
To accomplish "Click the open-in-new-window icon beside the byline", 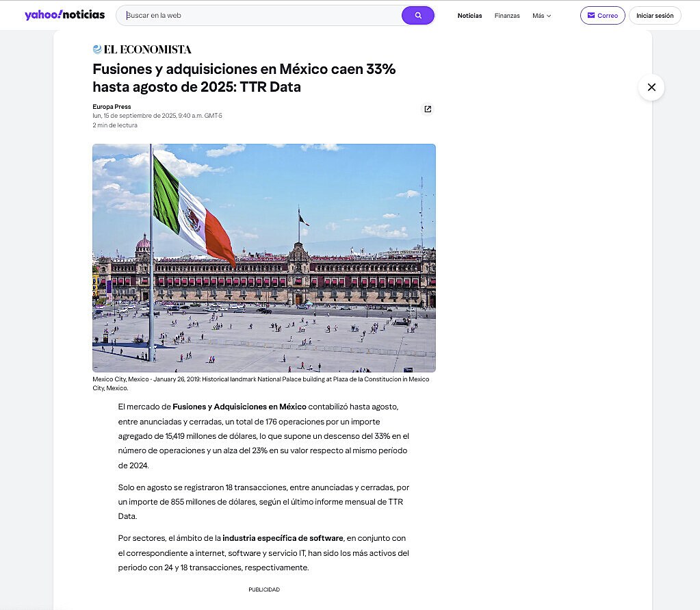I will click(x=428, y=109).
